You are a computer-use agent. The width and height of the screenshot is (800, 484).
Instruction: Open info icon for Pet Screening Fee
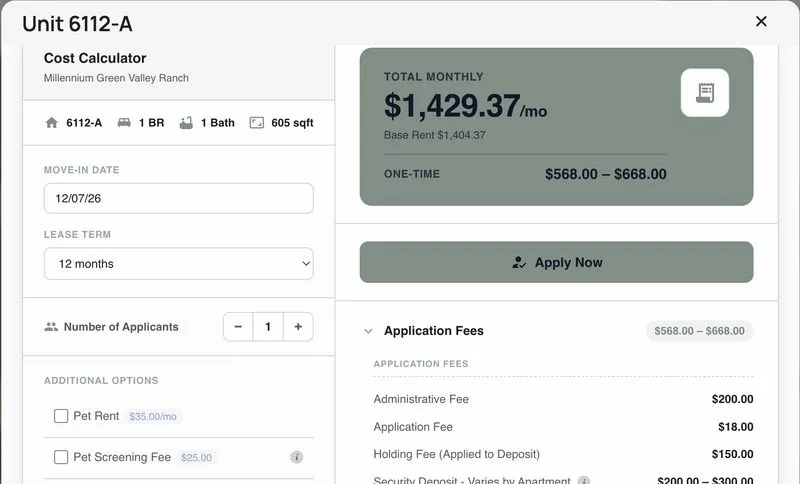[x=296, y=457]
